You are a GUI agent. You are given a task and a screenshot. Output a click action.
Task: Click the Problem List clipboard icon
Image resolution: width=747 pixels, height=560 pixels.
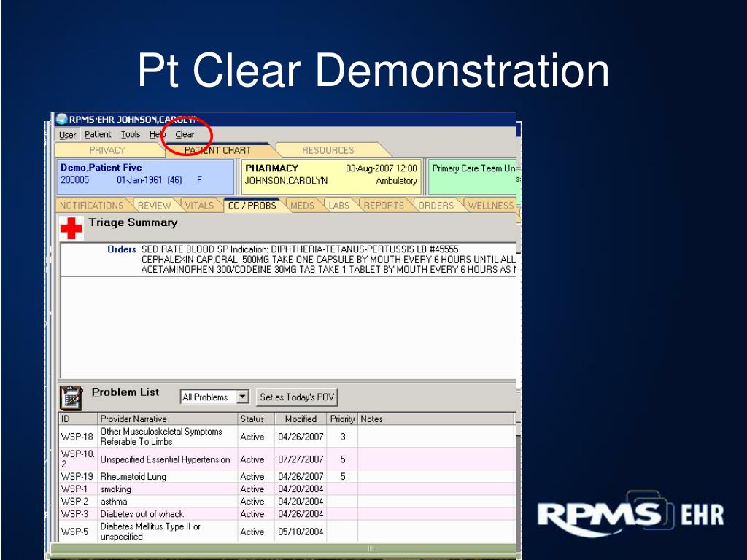pyautogui.click(x=71, y=397)
